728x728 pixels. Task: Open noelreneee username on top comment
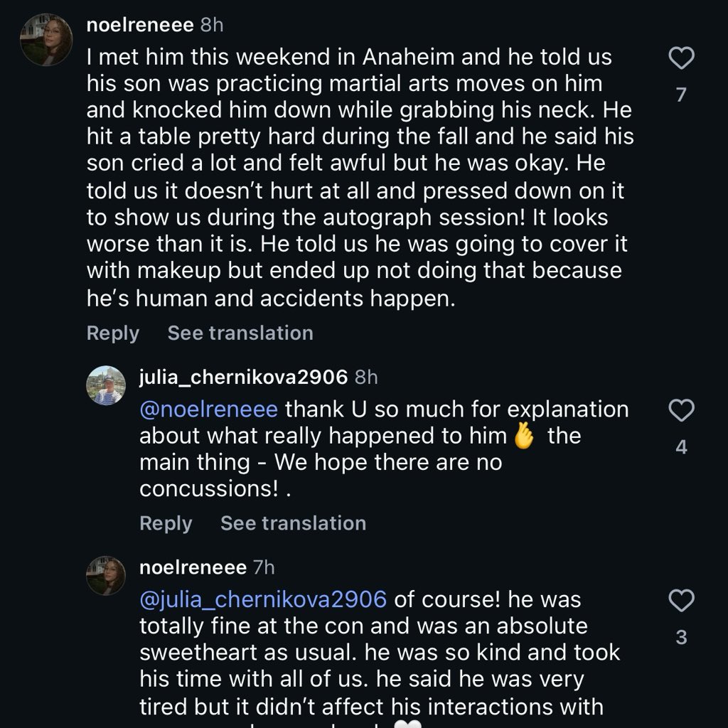(140, 25)
